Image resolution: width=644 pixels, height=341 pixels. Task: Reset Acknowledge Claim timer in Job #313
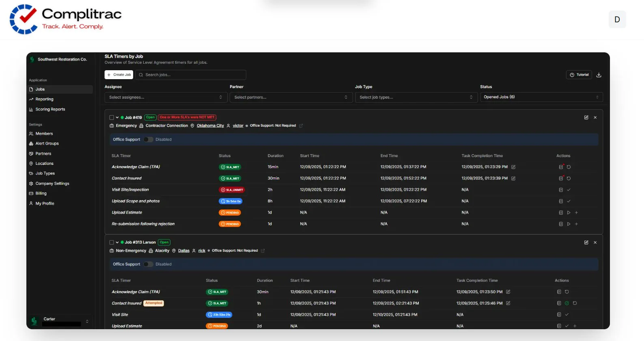pyautogui.click(x=567, y=292)
